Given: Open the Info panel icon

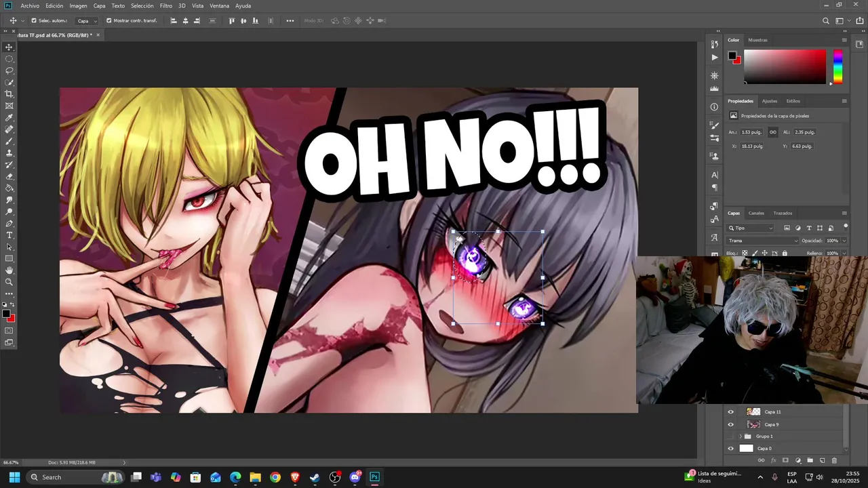Looking at the screenshot, I should click(x=714, y=107).
